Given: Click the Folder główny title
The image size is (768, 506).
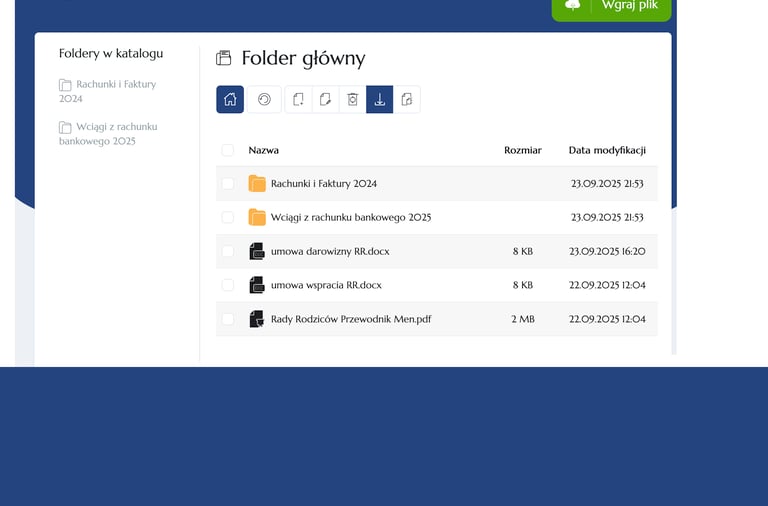Looking at the screenshot, I should tap(303, 58).
